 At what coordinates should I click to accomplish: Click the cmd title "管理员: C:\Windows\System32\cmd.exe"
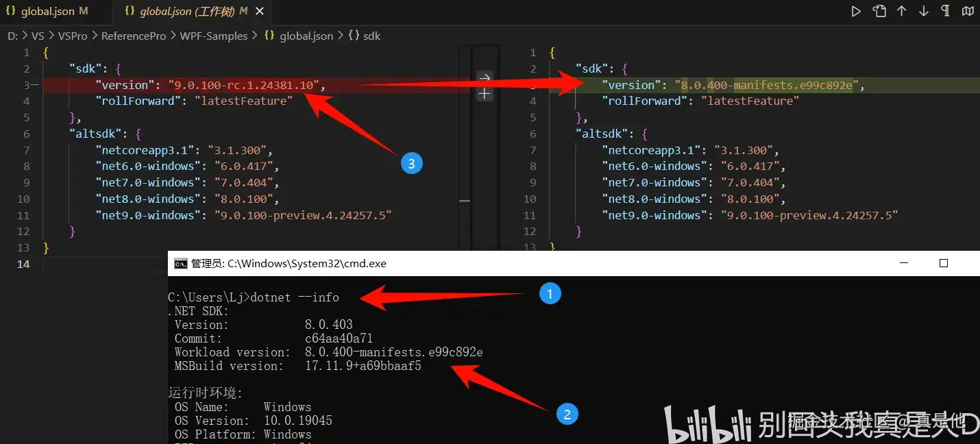coord(289,264)
